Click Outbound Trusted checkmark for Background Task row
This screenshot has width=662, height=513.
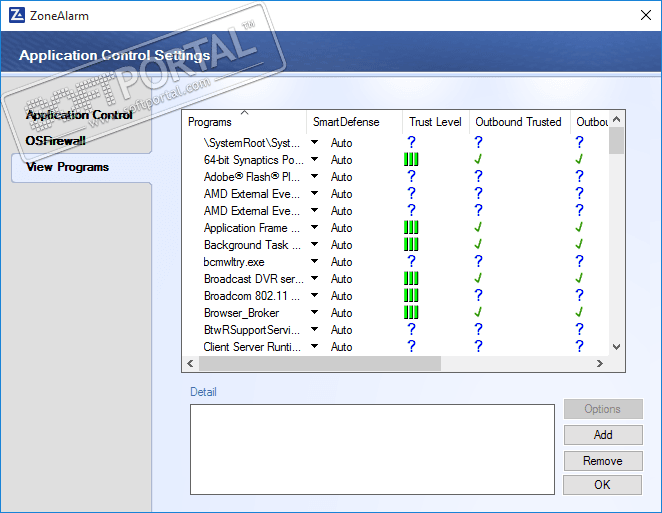(478, 244)
